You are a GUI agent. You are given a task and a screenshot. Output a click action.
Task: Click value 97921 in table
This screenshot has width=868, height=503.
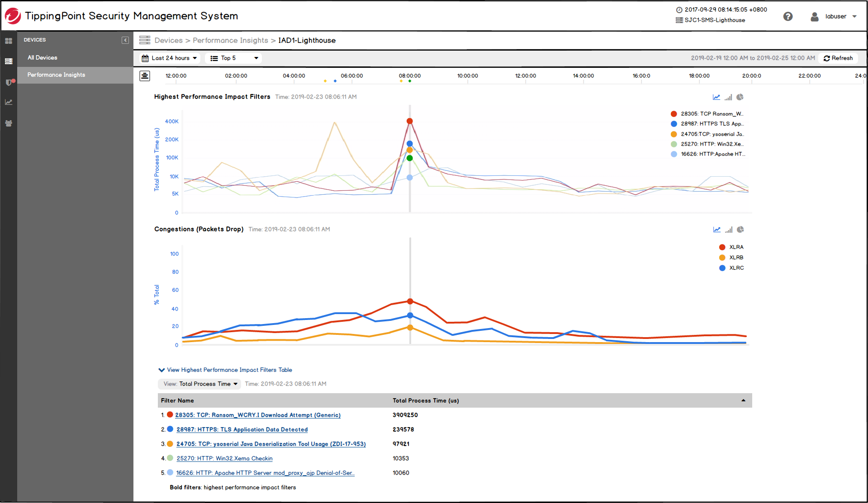401,444
